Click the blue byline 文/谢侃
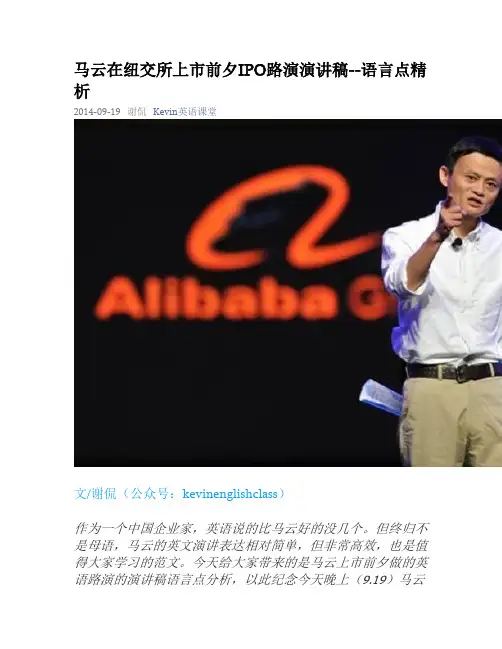 coord(95,494)
